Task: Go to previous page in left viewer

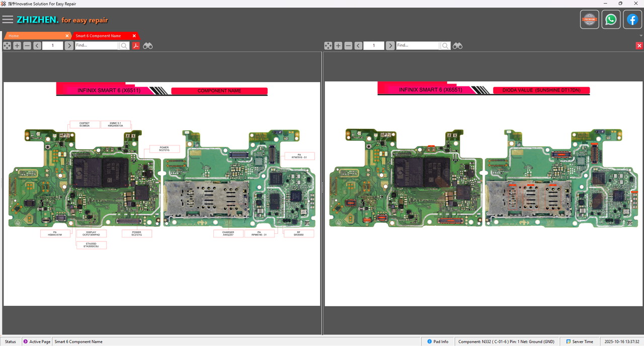Action: click(37, 46)
